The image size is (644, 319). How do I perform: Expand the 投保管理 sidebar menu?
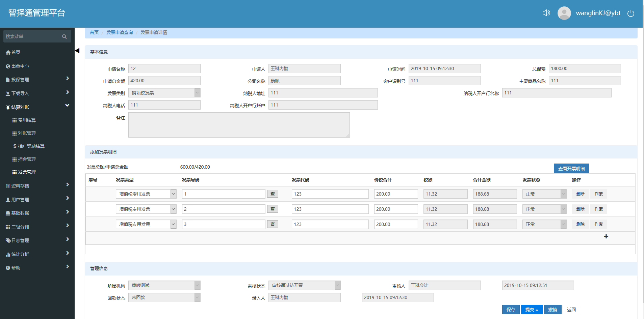pos(37,80)
